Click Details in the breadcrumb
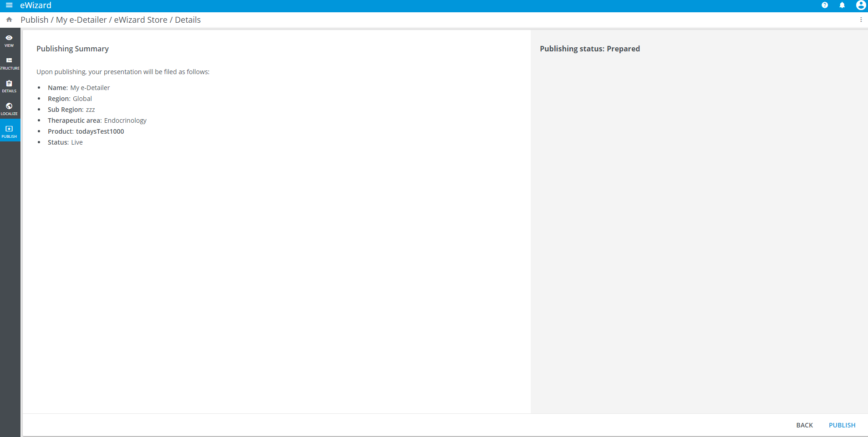The width and height of the screenshot is (868, 437). click(188, 20)
